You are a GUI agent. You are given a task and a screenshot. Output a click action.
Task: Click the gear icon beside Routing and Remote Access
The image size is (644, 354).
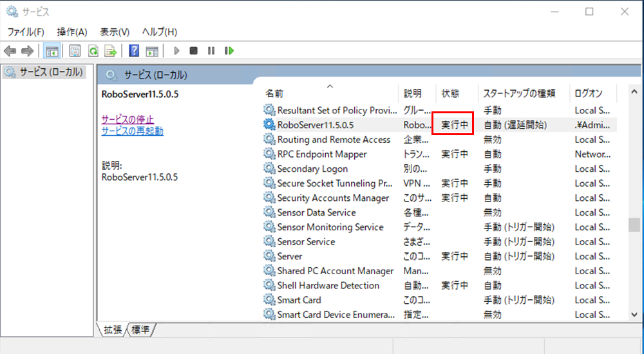point(269,139)
